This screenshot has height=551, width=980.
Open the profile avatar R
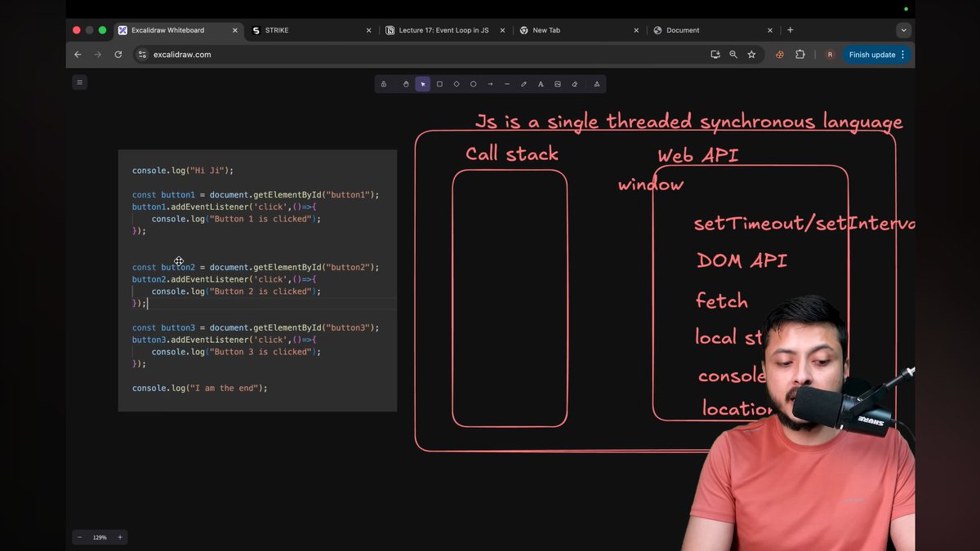pos(830,55)
